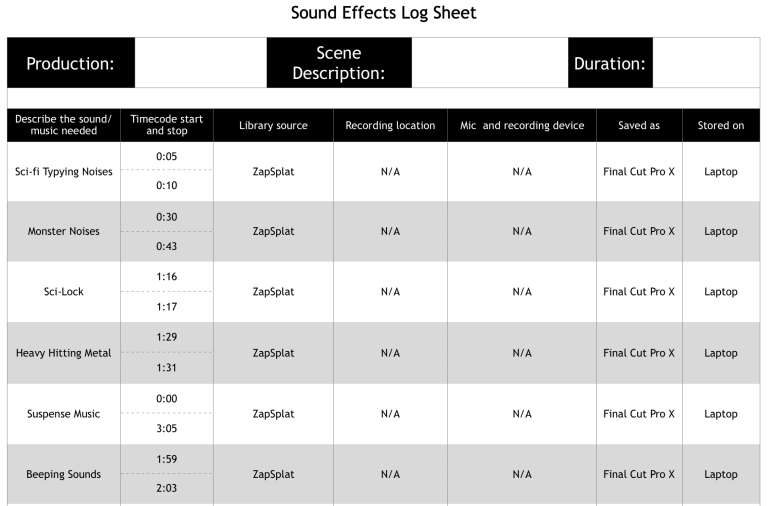
Task: Click the empty Duration field
Action: point(706,63)
